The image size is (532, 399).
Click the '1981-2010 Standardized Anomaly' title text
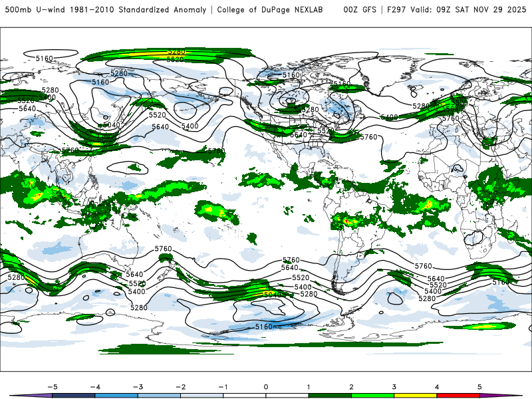pyautogui.click(x=138, y=10)
